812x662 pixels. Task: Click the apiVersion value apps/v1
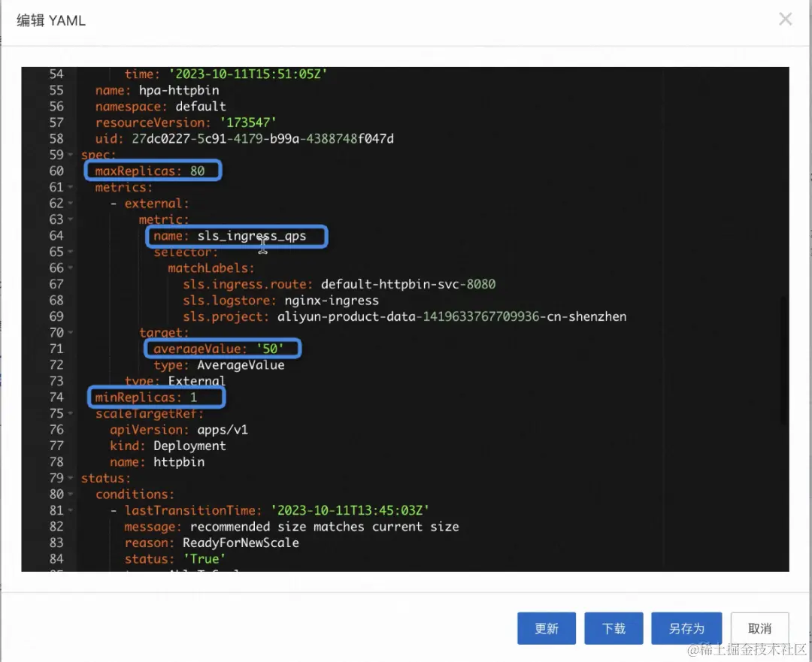pos(223,430)
